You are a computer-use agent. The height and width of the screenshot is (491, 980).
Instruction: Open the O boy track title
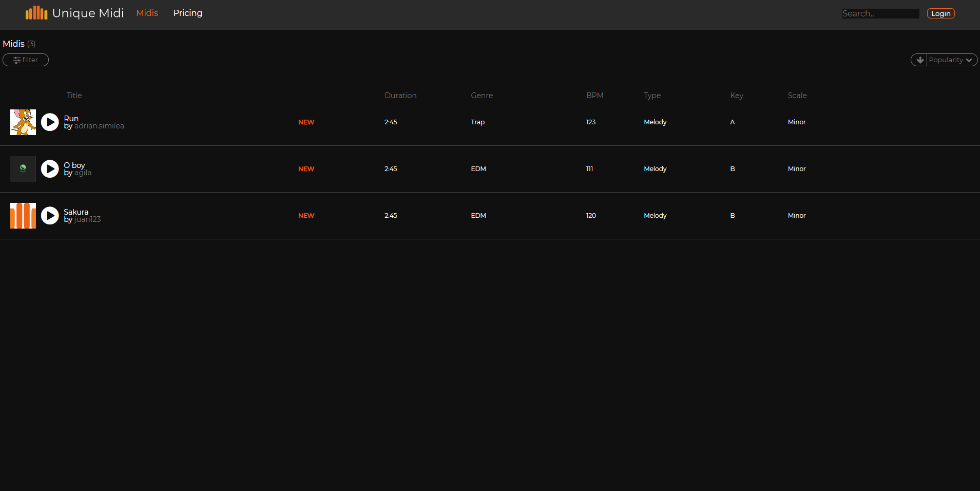[74, 165]
